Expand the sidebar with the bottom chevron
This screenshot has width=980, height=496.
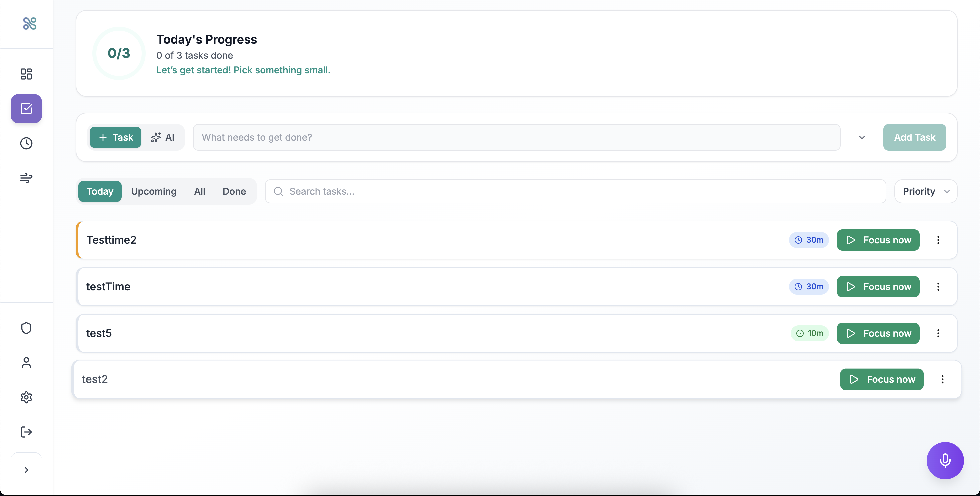[x=26, y=470]
